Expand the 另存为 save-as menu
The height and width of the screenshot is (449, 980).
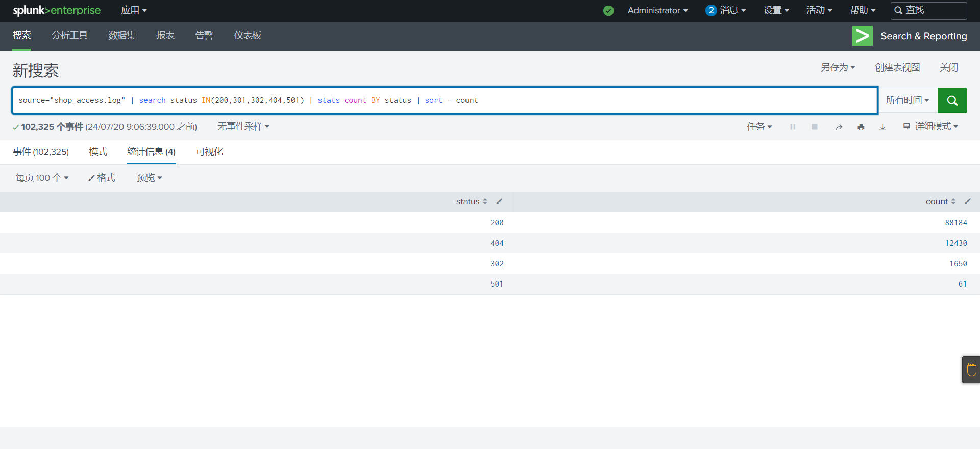pos(838,67)
